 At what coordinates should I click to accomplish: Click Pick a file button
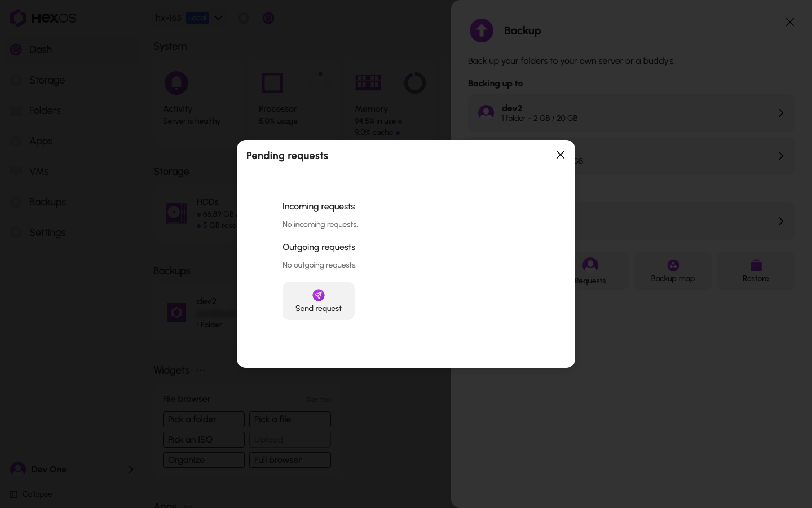pyautogui.click(x=290, y=419)
